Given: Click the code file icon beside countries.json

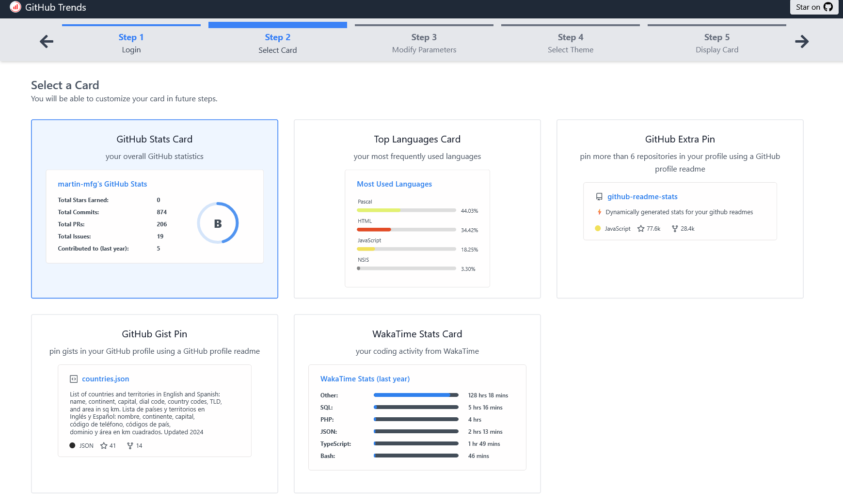Looking at the screenshot, I should tap(74, 379).
